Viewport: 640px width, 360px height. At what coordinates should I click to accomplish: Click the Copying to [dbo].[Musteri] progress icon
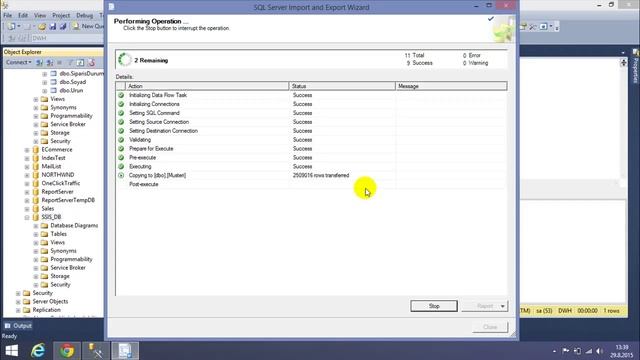click(x=121, y=175)
